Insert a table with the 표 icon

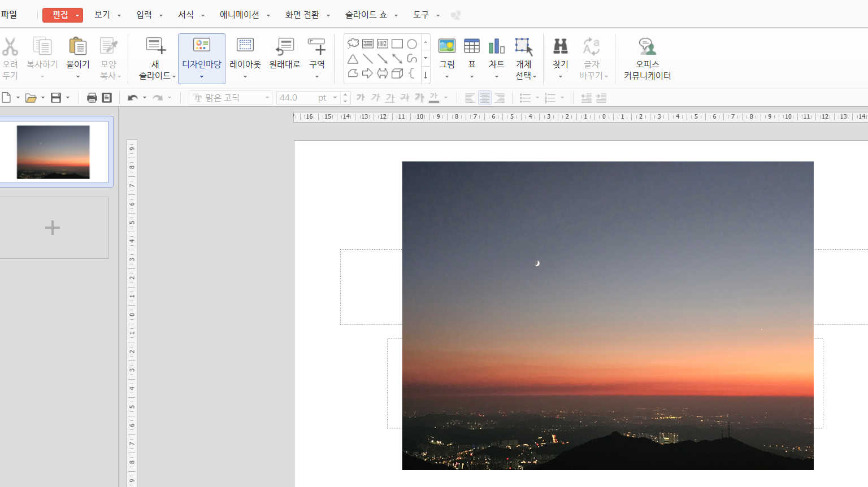pyautogui.click(x=472, y=46)
